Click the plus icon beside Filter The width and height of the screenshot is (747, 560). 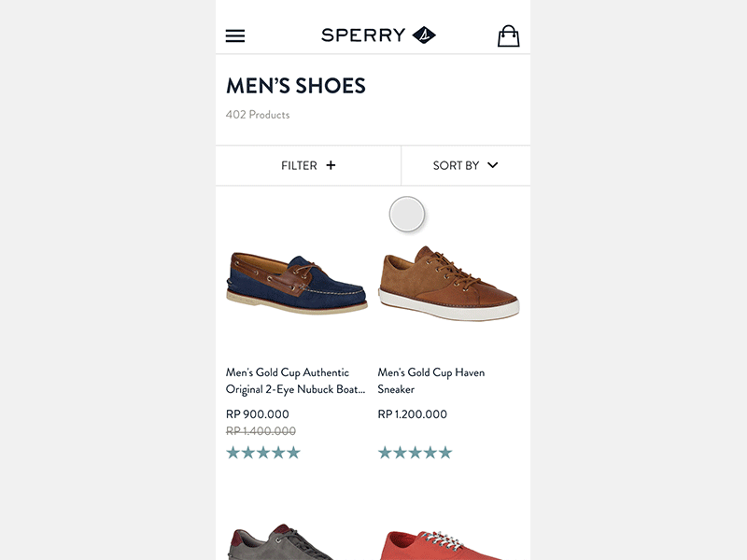click(331, 165)
